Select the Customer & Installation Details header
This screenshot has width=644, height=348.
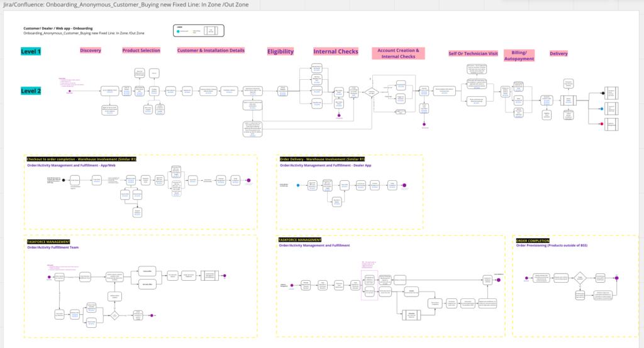[x=211, y=50]
